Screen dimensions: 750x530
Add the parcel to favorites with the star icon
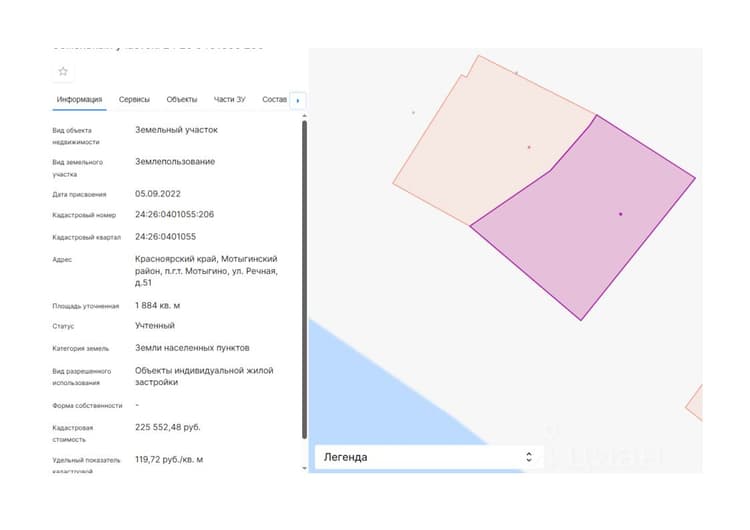[x=63, y=72]
